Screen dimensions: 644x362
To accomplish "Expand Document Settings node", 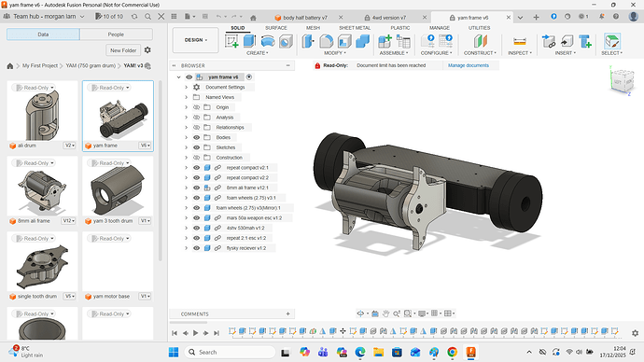I will [x=186, y=87].
